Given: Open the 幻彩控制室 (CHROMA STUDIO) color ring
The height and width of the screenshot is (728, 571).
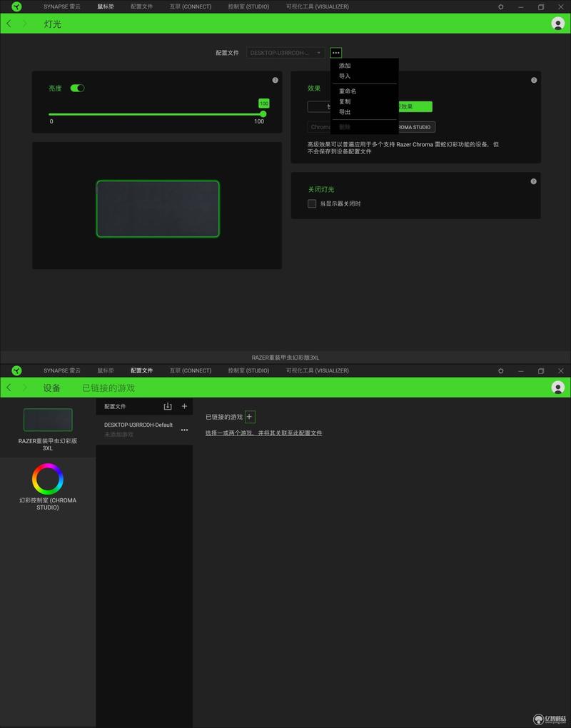Looking at the screenshot, I should tap(48, 479).
